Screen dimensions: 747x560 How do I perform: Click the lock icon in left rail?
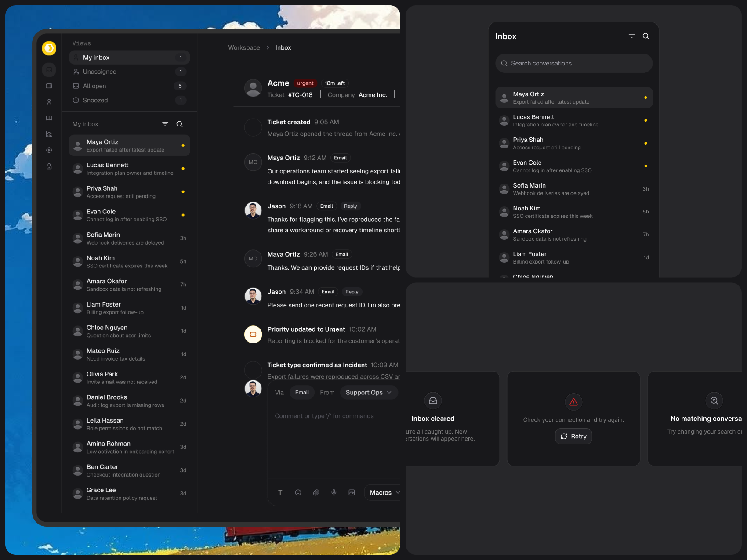(49, 166)
